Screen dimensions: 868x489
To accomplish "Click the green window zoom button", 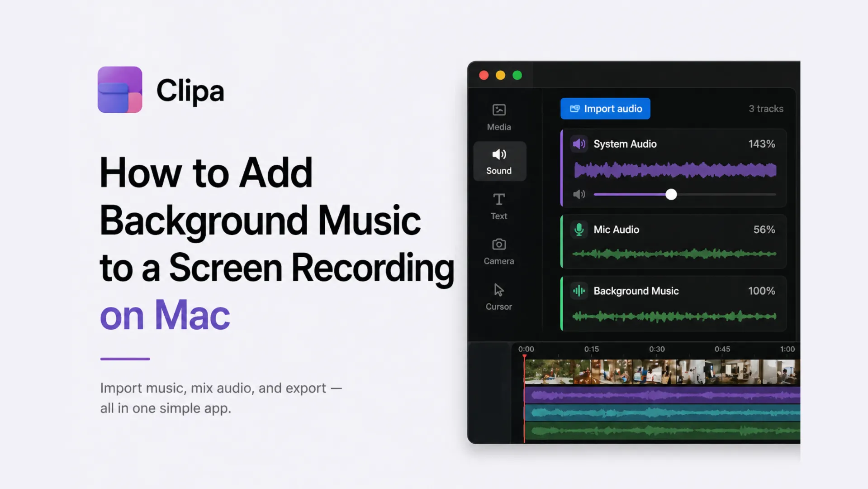I will [x=517, y=75].
